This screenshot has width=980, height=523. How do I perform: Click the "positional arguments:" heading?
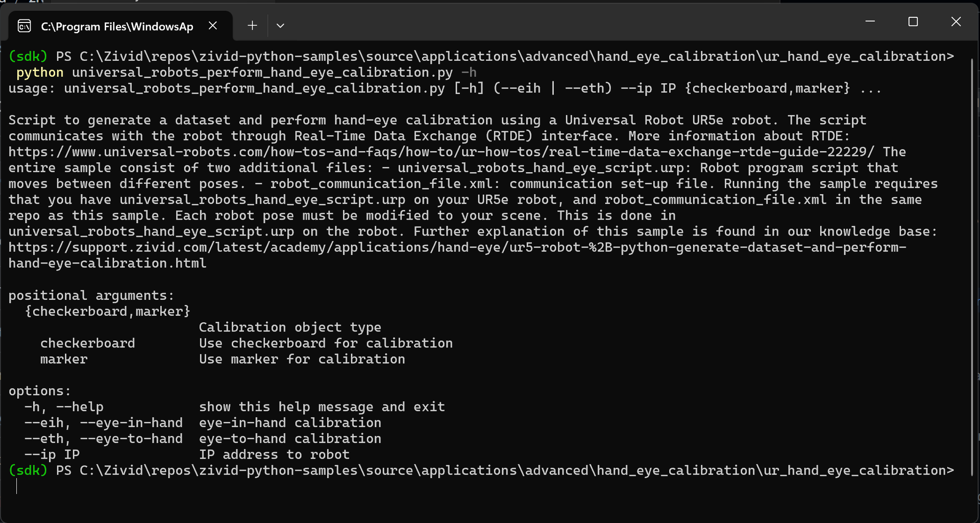(91, 296)
